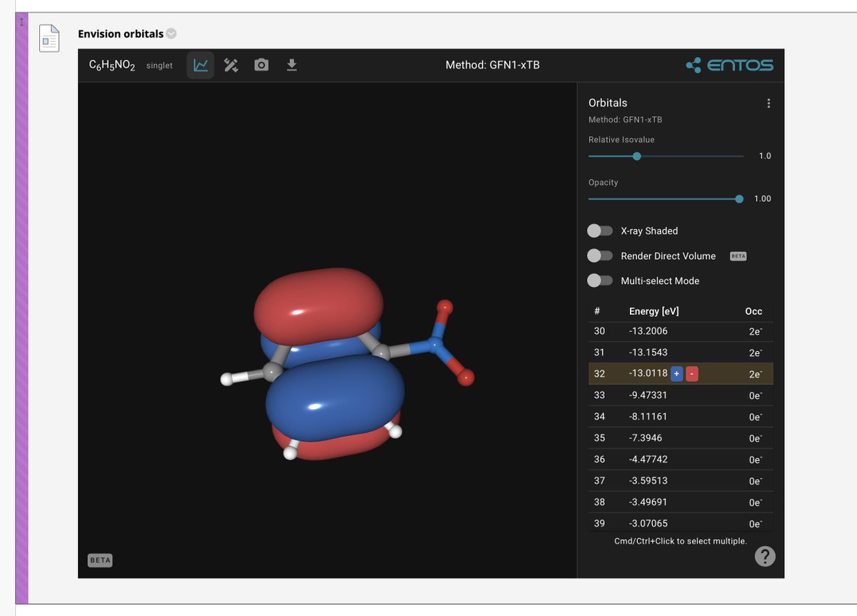Click the download icon in the toolbar

(291, 64)
